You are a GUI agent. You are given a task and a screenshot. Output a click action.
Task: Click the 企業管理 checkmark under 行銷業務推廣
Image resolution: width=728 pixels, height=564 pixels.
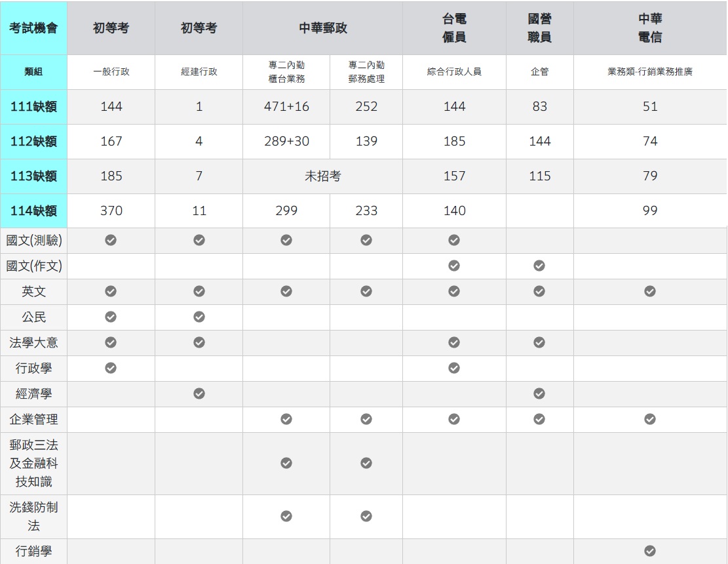tap(650, 419)
